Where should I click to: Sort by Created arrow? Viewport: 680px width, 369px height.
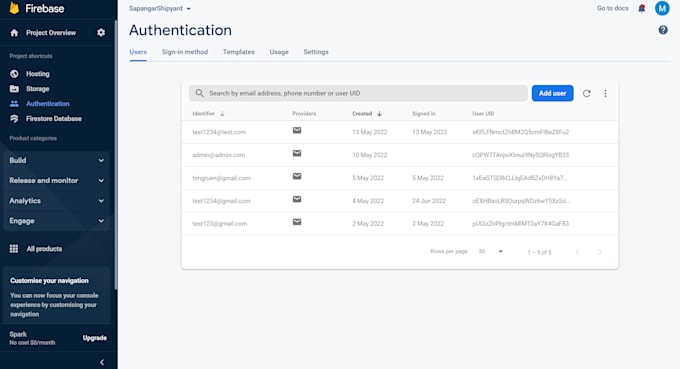click(379, 114)
